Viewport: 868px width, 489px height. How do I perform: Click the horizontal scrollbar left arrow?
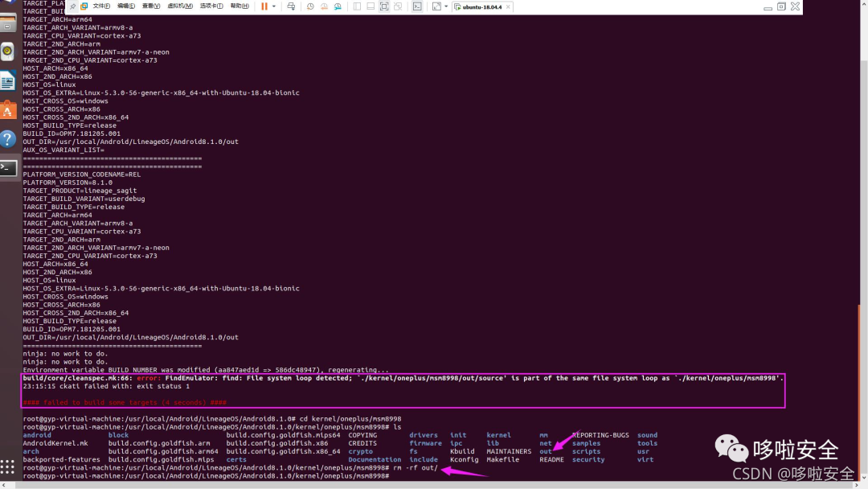pos(4,485)
